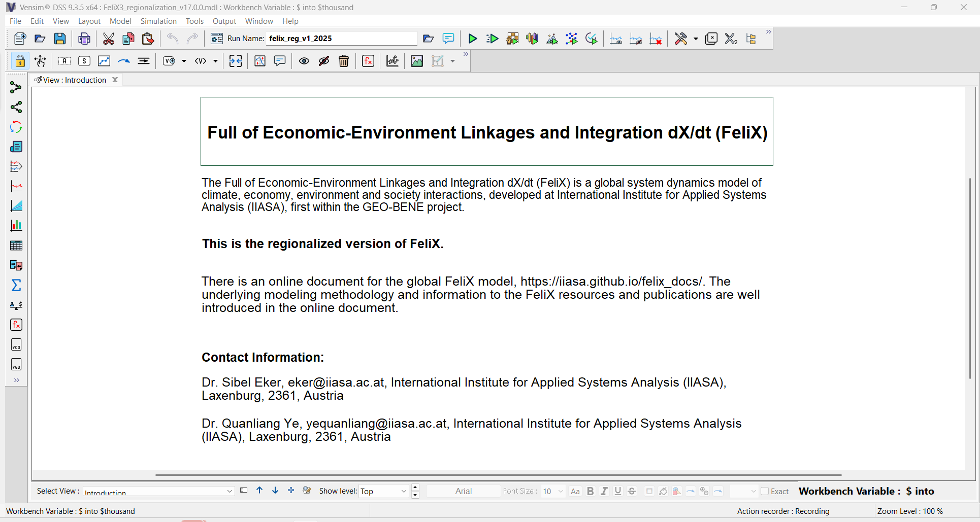This screenshot has height=522, width=980.
Task: Close the View : Introduction tab
Action: 115,80
